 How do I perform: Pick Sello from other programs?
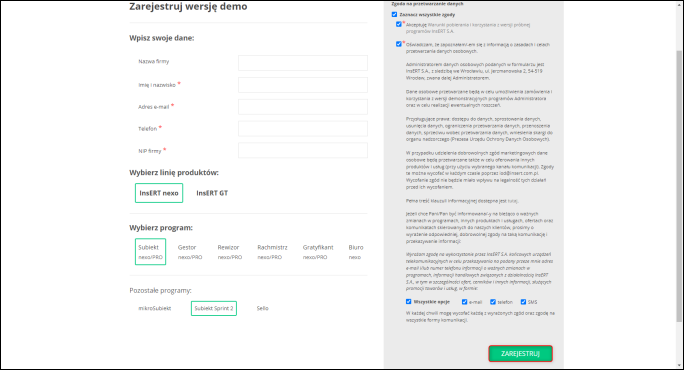[x=262, y=308]
